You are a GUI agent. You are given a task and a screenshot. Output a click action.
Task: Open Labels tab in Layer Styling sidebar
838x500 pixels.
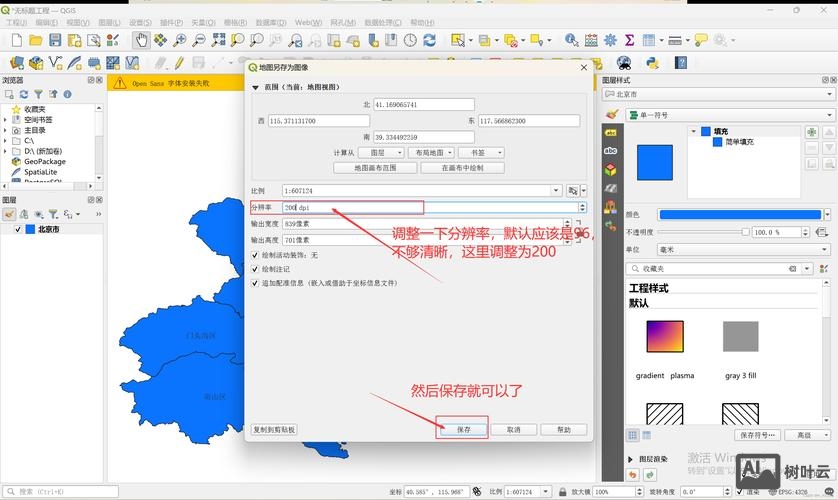click(610, 132)
